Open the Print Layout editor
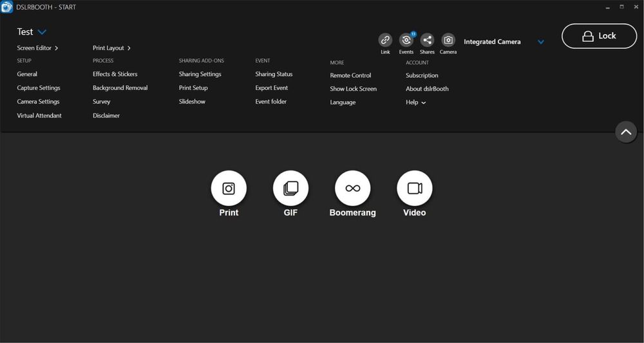Screen dimensions: 644x343 (x=111, y=48)
